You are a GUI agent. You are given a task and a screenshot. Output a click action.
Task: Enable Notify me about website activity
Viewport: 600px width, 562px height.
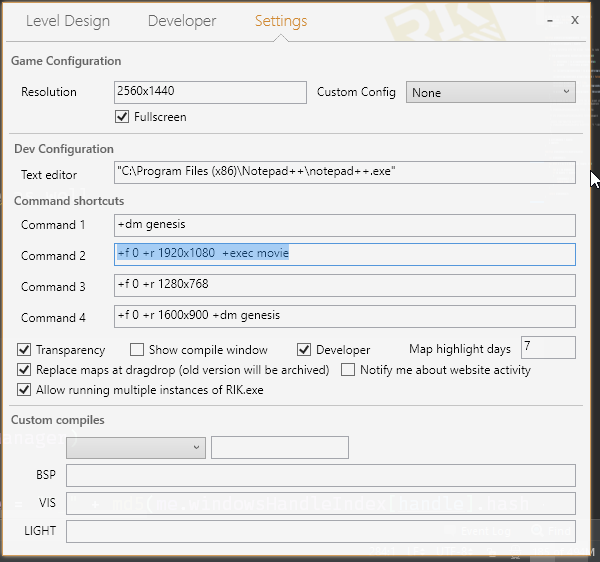point(349,370)
